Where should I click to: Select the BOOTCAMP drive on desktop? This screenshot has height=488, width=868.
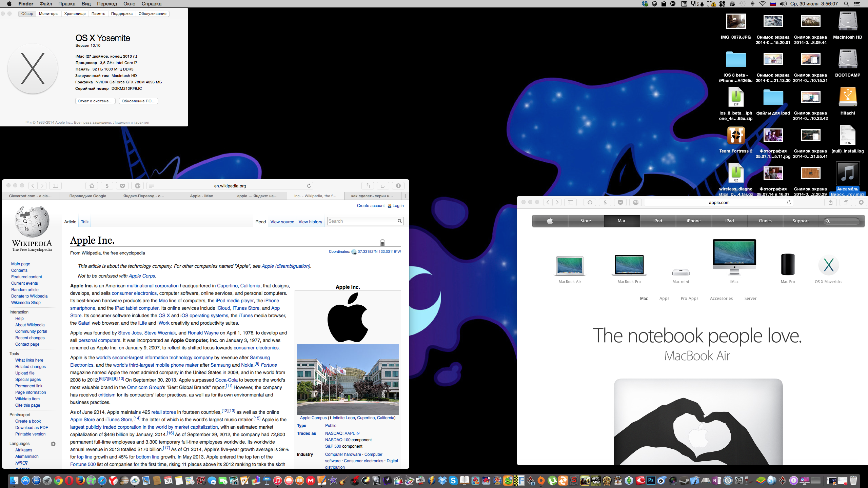[848, 64]
